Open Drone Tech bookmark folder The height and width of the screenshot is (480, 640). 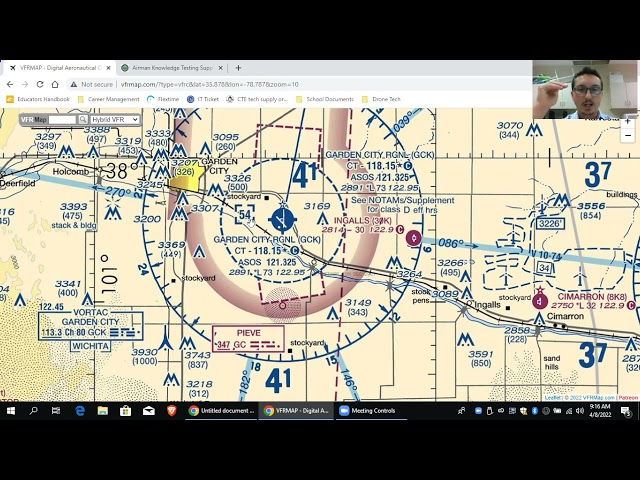tap(381, 99)
